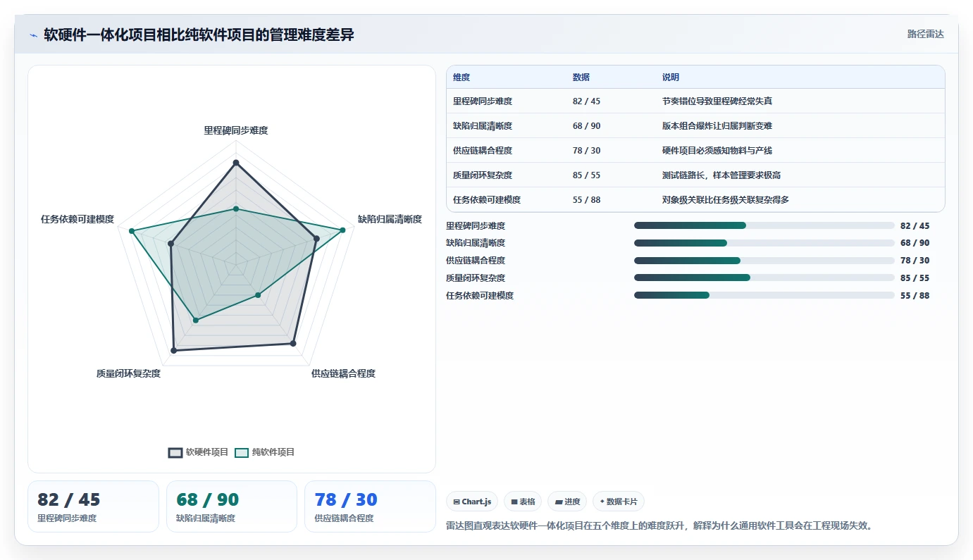
Task: Click the 数据 column header
Action: click(581, 77)
